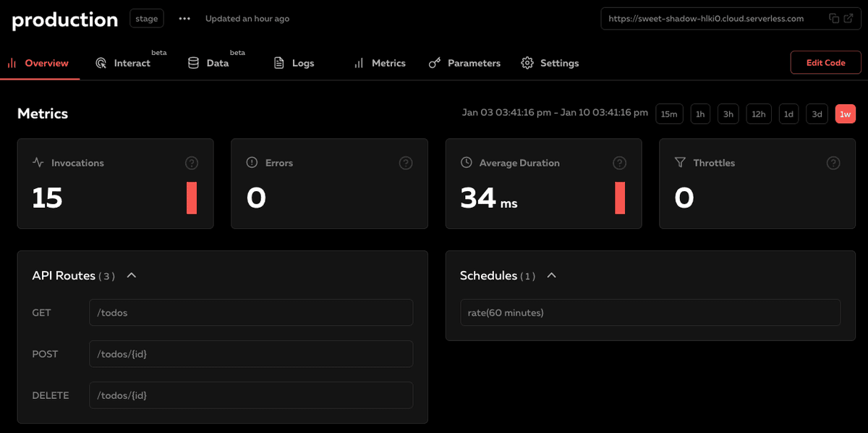The width and height of the screenshot is (868, 433).
Task: Collapse the API Routes panel
Action: pyautogui.click(x=131, y=275)
